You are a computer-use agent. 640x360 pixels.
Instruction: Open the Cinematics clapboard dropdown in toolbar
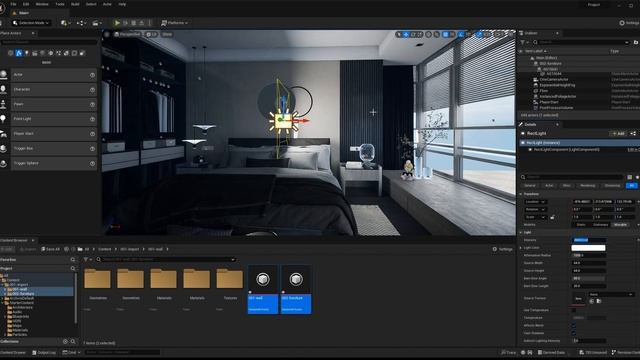pos(97,23)
